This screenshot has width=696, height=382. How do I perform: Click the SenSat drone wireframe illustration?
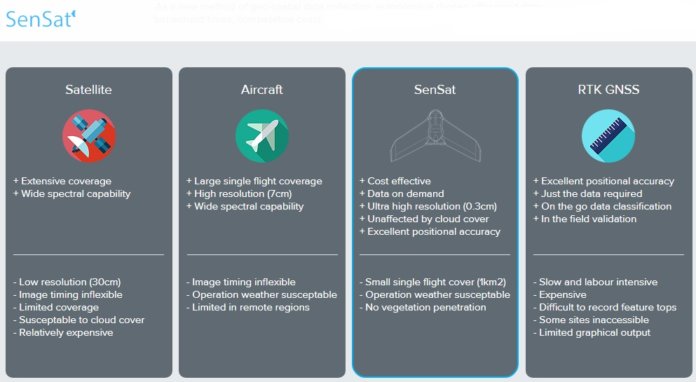(435, 136)
